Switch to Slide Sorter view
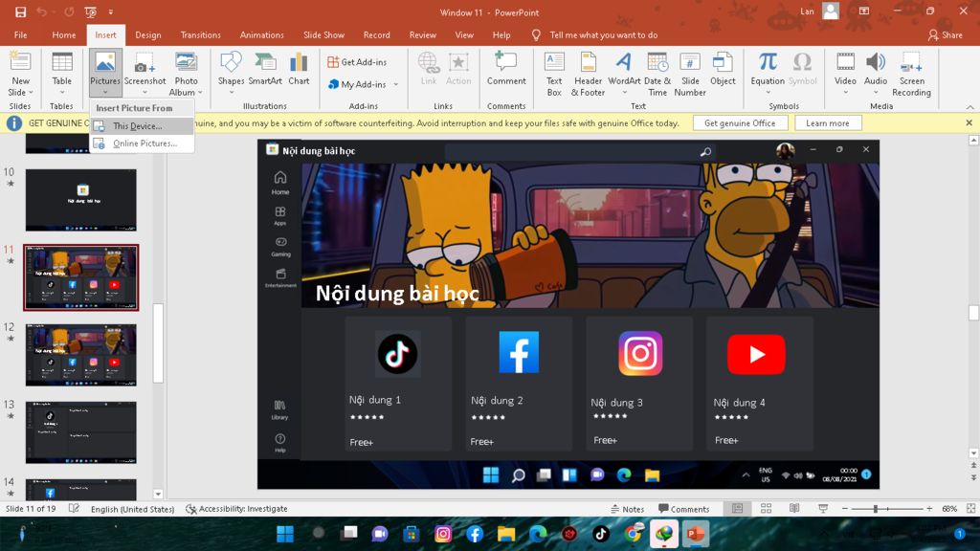Image resolution: width=980 pixels, height=551 pixels. (x=766, y=509)
